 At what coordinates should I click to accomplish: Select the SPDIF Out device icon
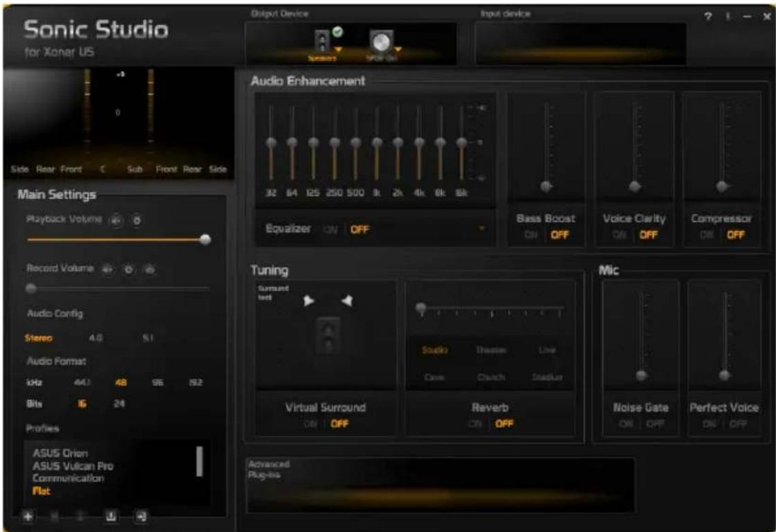pos(381,42)
